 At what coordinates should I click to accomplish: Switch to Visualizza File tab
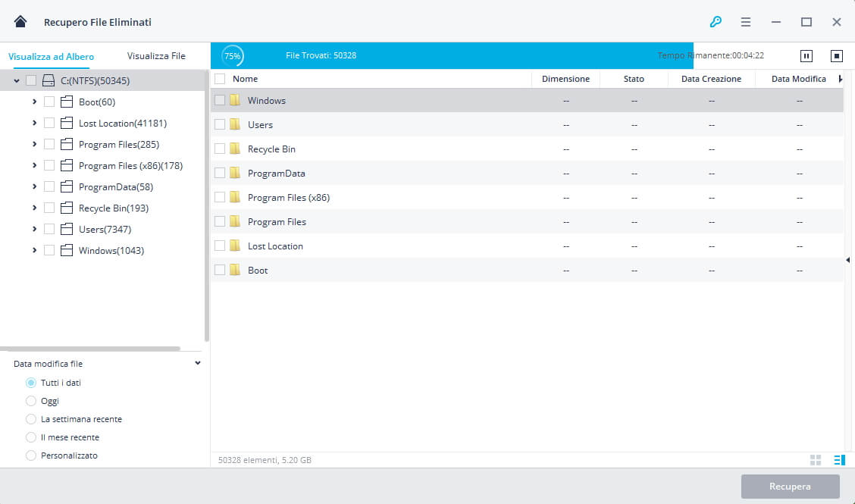tap(156, 55)
